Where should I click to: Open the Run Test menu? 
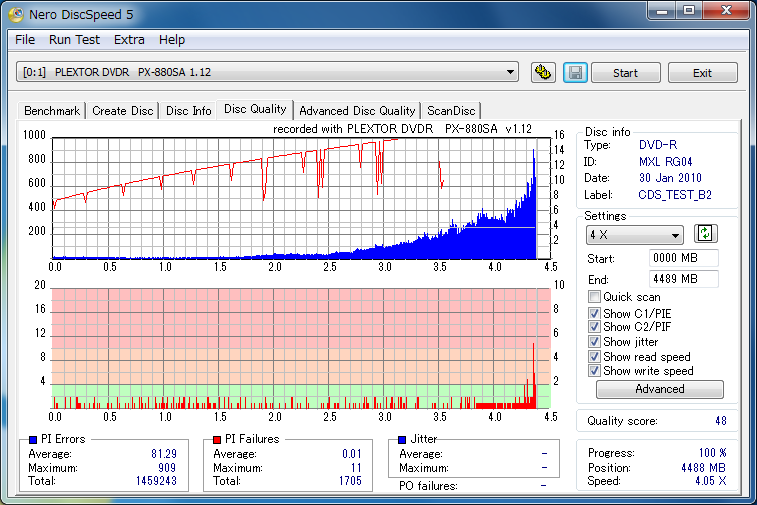74,40
